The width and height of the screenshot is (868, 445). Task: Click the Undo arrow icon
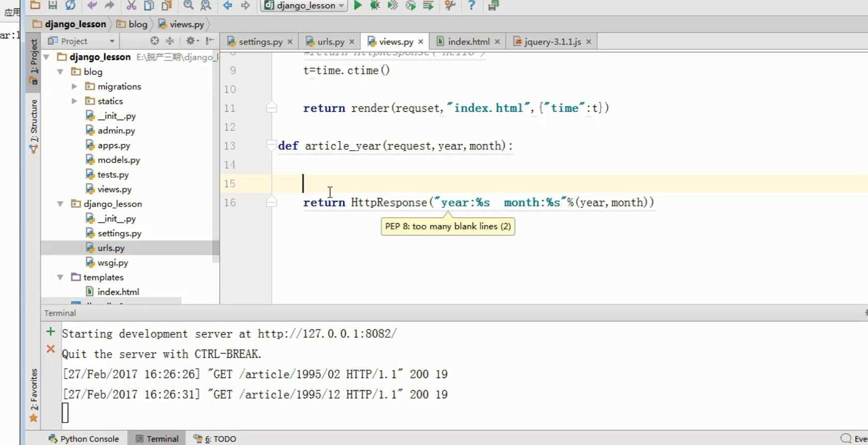pos(92,5)
